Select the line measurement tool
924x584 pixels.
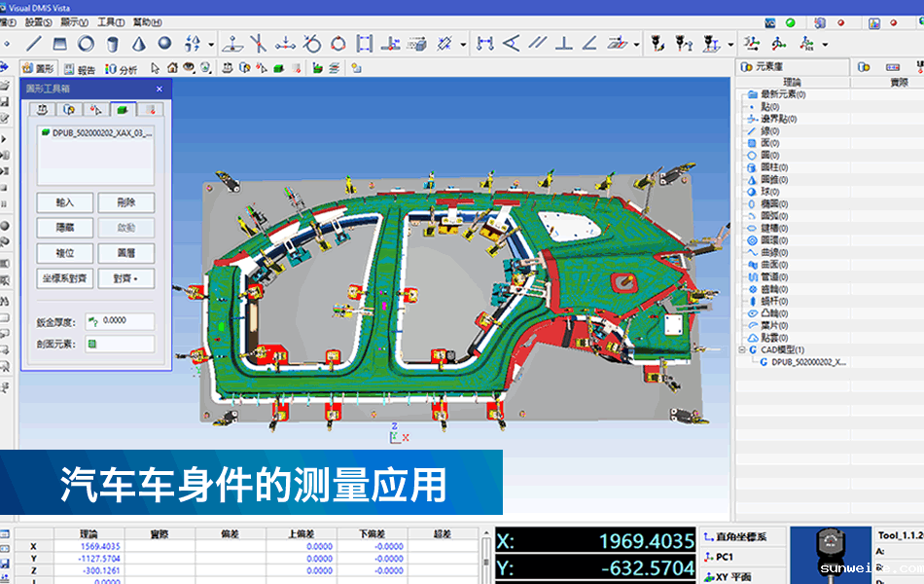pos(34,43)
